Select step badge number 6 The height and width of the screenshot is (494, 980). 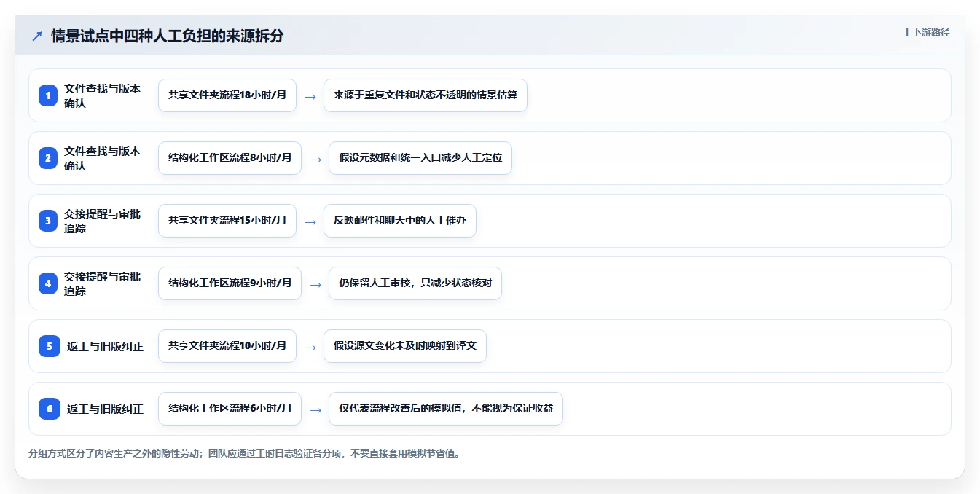click(50, 409)
